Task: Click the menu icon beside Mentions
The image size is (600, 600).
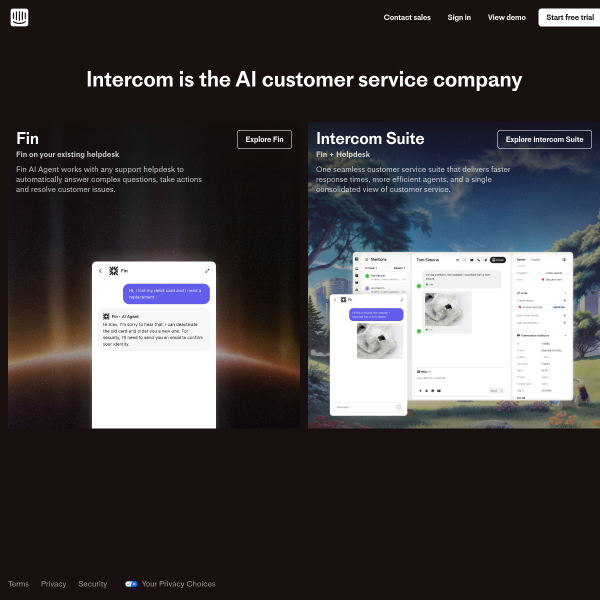Action: pos(366,259)
